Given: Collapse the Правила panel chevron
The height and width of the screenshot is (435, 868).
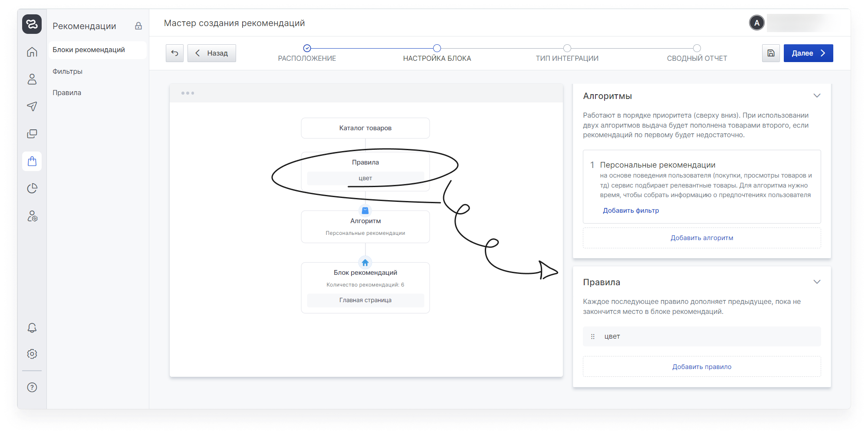Looking at the screenshot, I should tap(817, 282).
